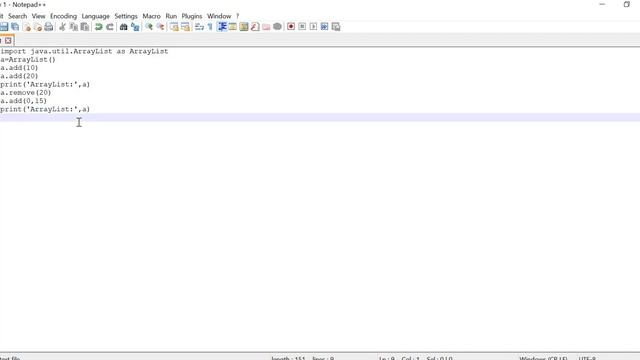
Task: Open the Run menu
Action: 171,16
